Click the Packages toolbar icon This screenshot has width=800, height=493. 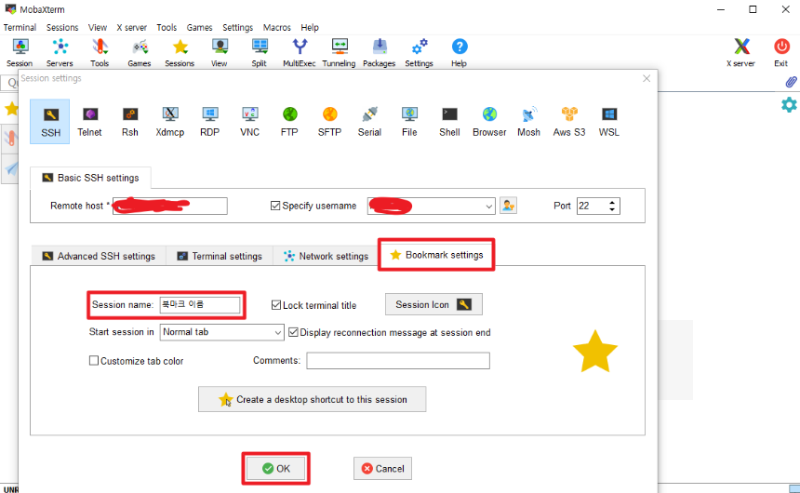click(x=379, y=53)
